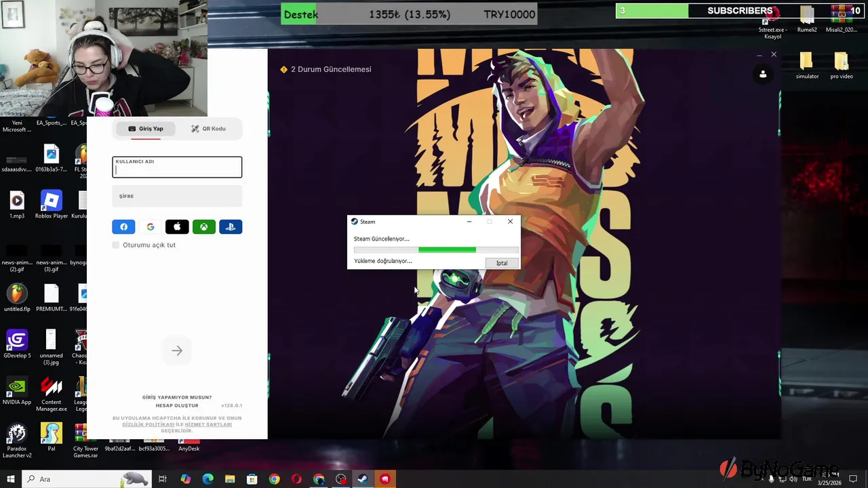Screen dimensions: 868x488
Task: Click the Steam Güncelleniyor... status text
Action: coord(381,239)
